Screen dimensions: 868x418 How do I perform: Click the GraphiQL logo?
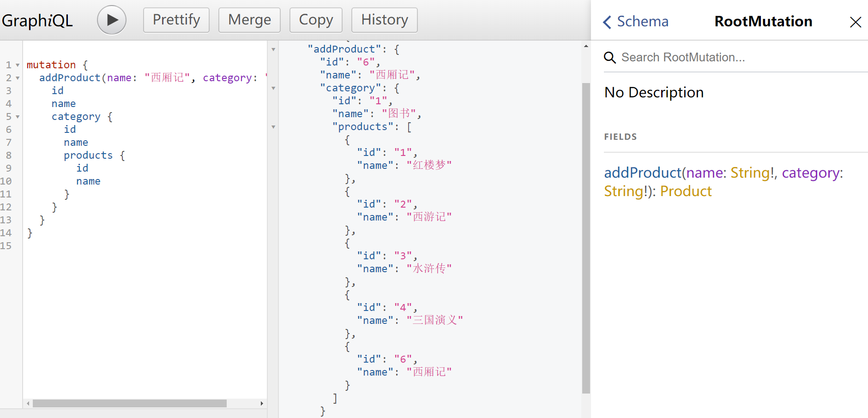37,20
